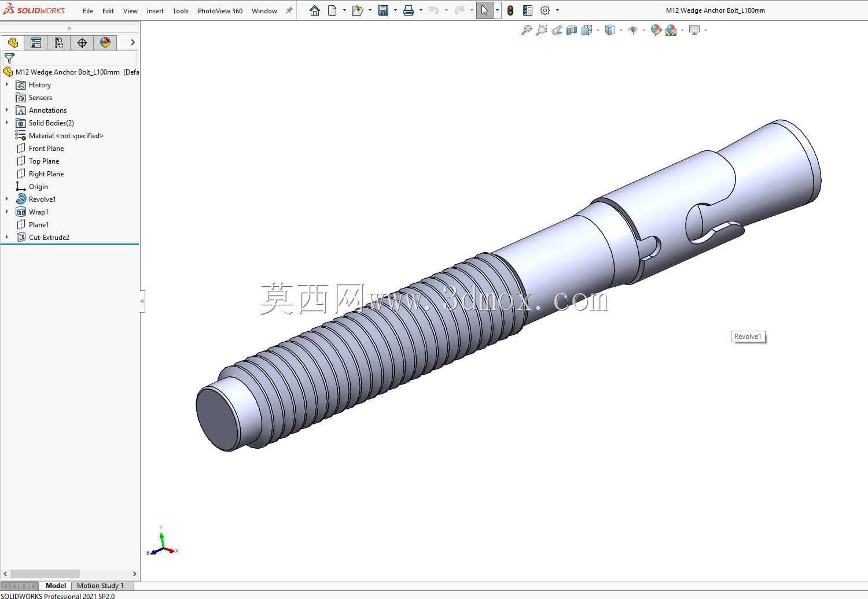Screen dimensions: 868x599
Task: Click Previous View icon
Action: [557, 30]
